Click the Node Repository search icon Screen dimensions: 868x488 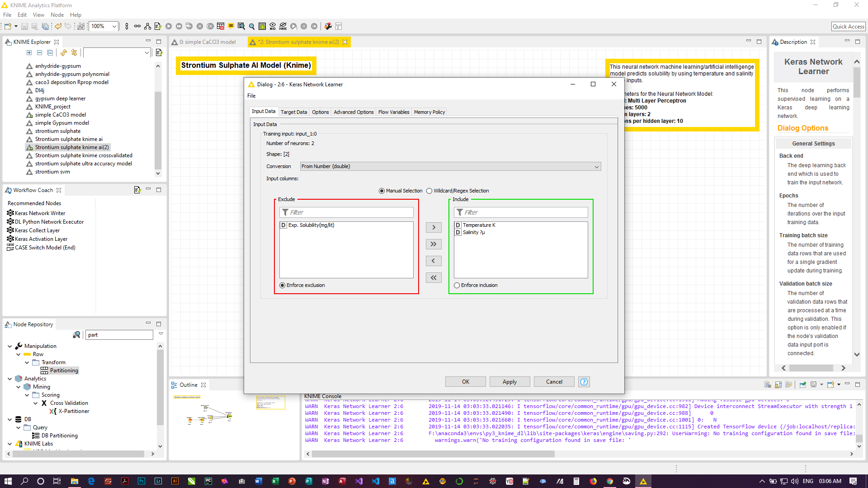(x=77, y=335)
